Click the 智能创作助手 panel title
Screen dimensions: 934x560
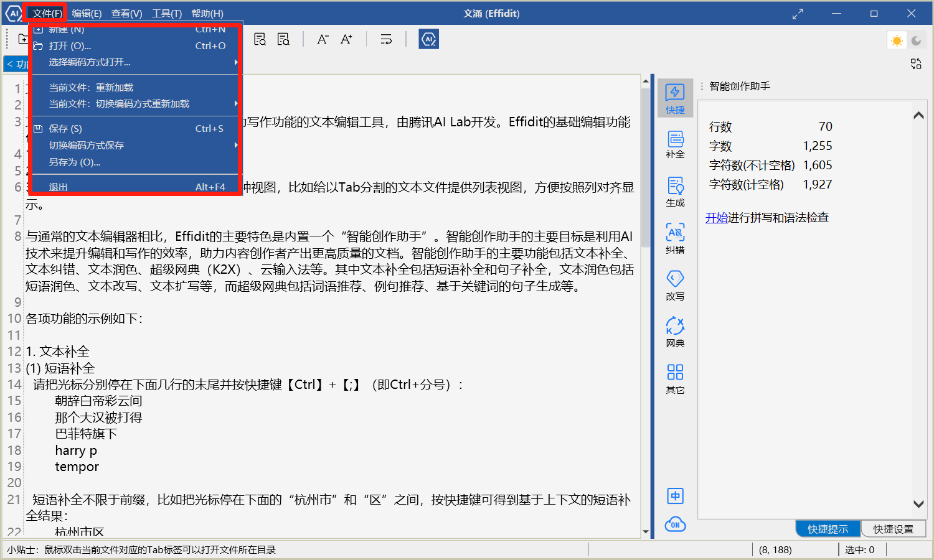tap(740, 86)
